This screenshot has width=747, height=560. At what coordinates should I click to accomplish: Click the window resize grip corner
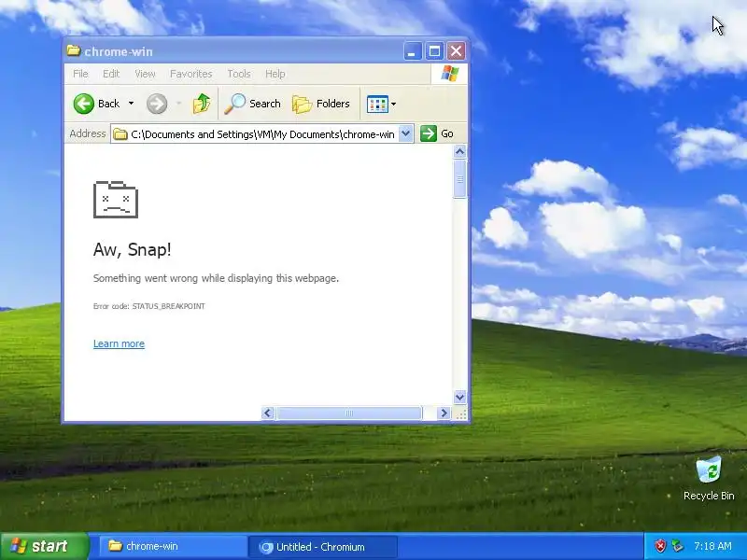click(x=460, y=413)
